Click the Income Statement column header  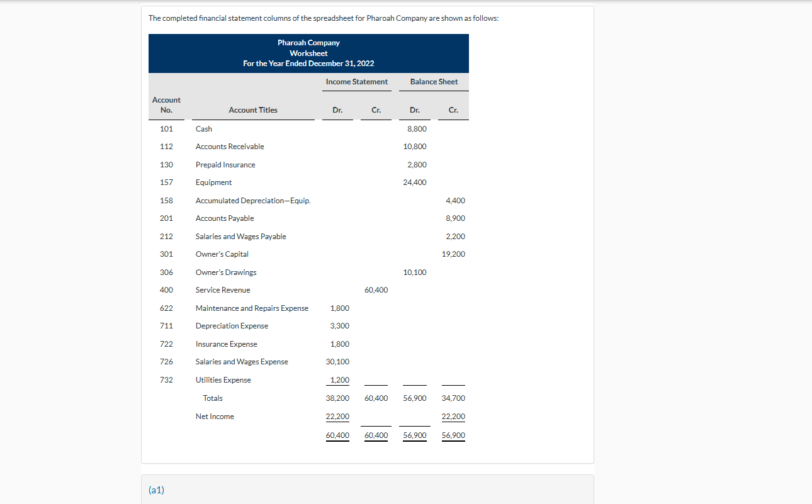click(x=356, y=82)
